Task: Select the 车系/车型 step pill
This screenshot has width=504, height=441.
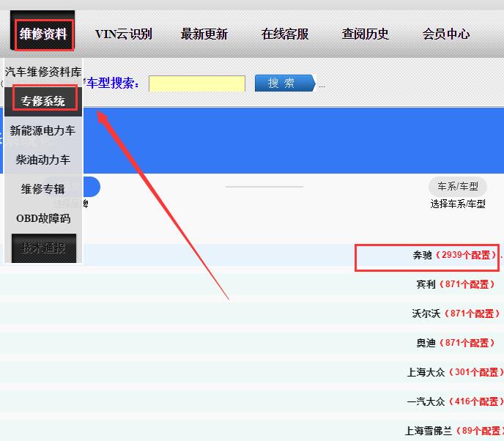Action: [458, 186]
